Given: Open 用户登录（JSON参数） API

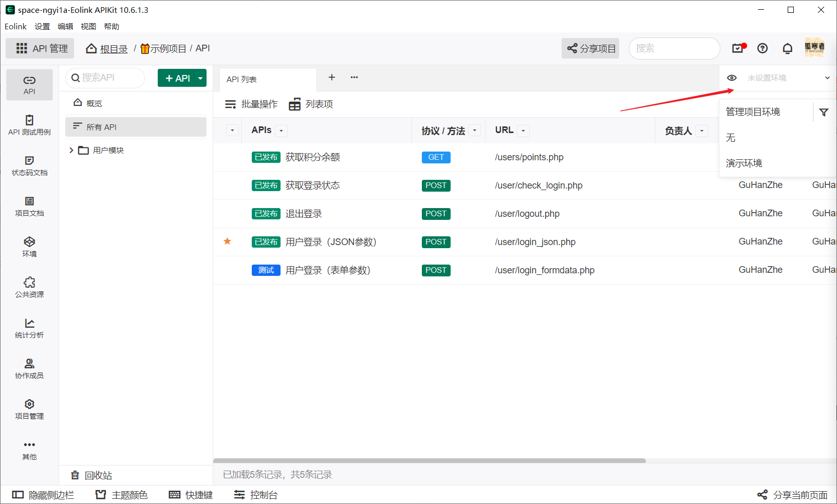Looking at the screenshot, I should [x=331, y=242].
